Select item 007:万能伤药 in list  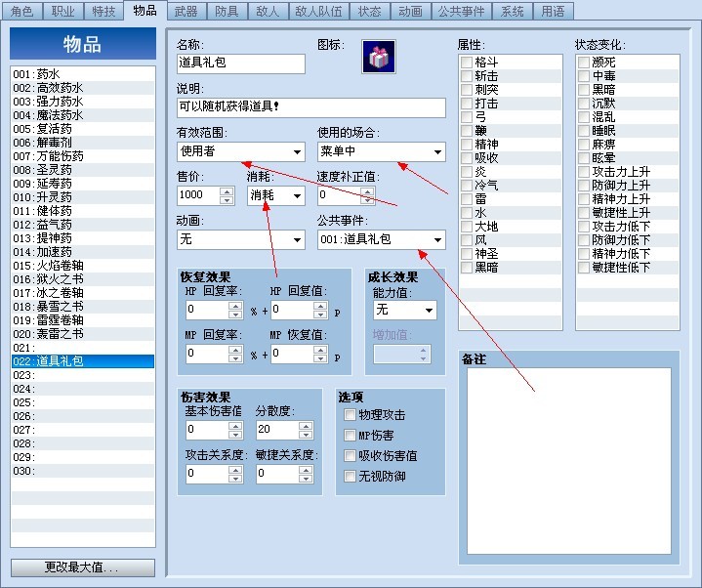point(83,156)
